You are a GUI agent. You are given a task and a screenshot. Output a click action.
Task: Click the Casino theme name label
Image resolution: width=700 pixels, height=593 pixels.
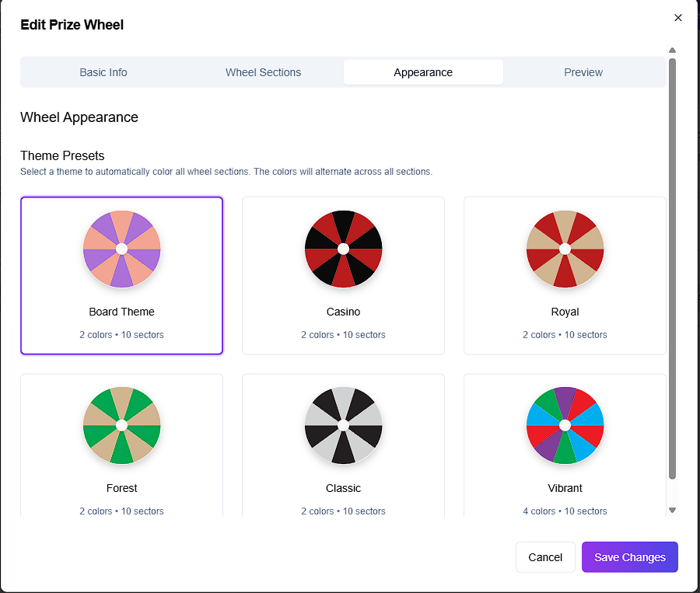coord(343,312)
